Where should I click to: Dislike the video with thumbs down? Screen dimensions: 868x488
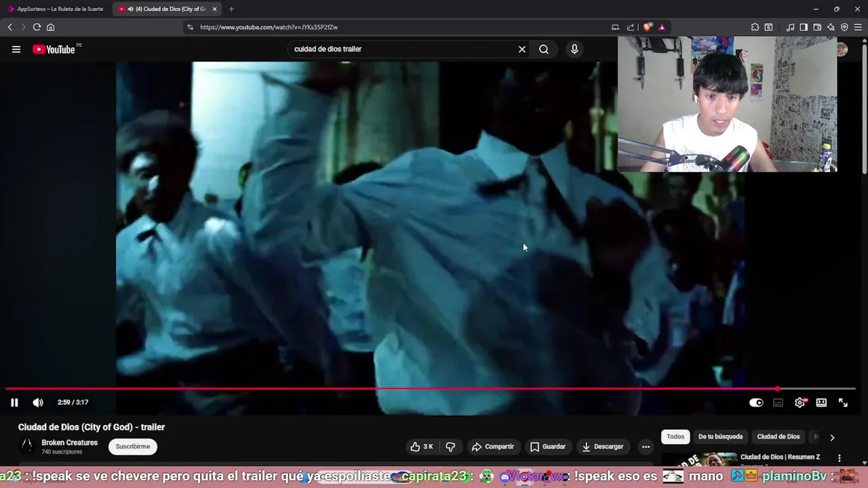pyautogui.click(x=450, y=447)
